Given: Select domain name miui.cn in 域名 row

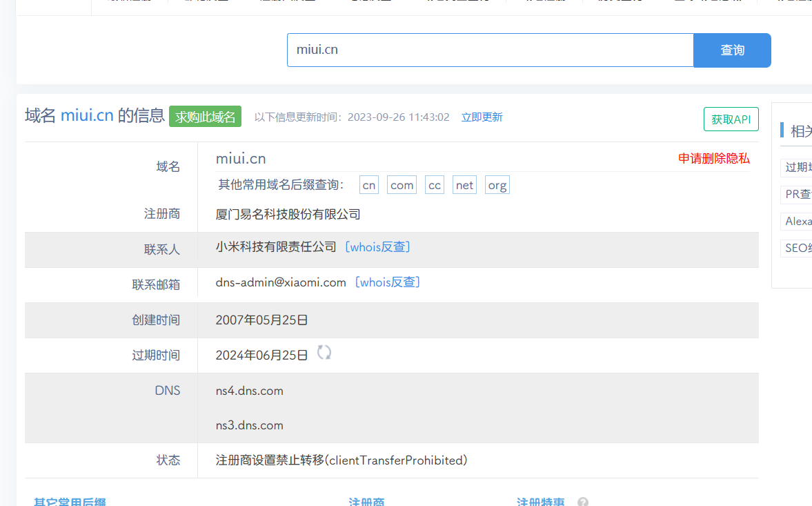Looking at the screenshot, I should pyautogui.click(x=241, y=159).
